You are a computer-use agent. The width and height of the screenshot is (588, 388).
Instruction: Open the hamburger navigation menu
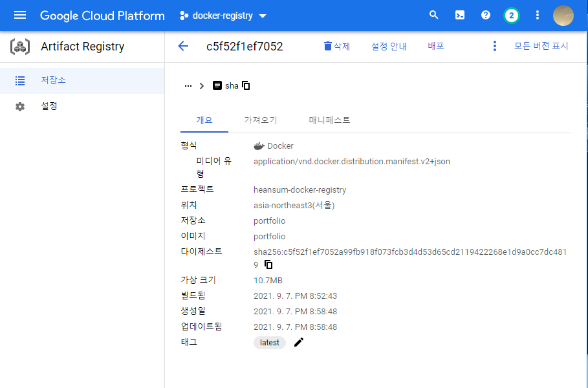[x=20, y=16]
